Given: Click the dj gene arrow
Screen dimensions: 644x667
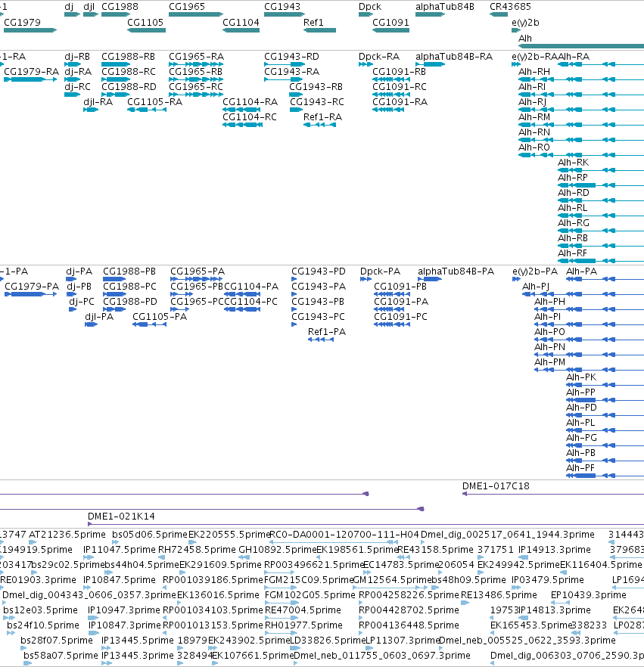Looking at the screenshot, I should (73, 14).
